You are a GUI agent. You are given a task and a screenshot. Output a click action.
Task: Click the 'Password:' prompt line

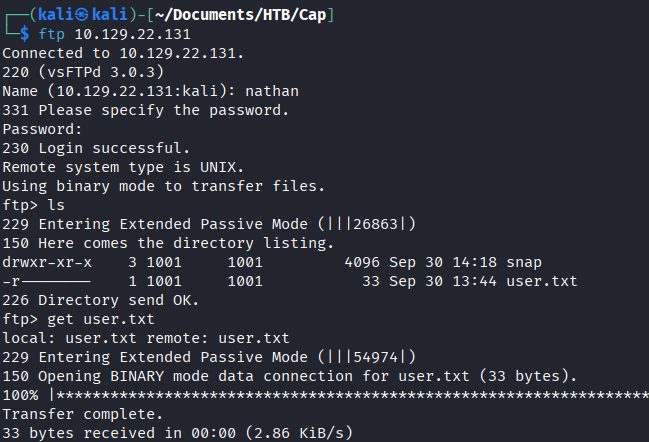point(42,128)
